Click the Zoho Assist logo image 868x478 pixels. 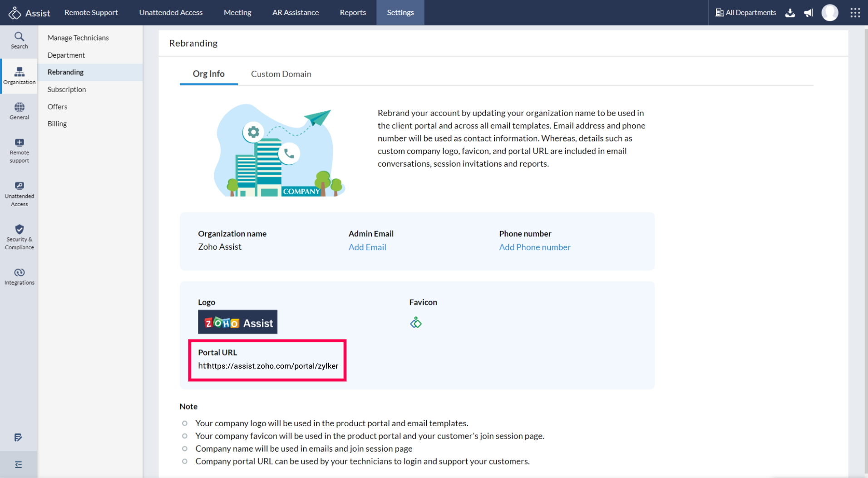click(x=237, y=322)
